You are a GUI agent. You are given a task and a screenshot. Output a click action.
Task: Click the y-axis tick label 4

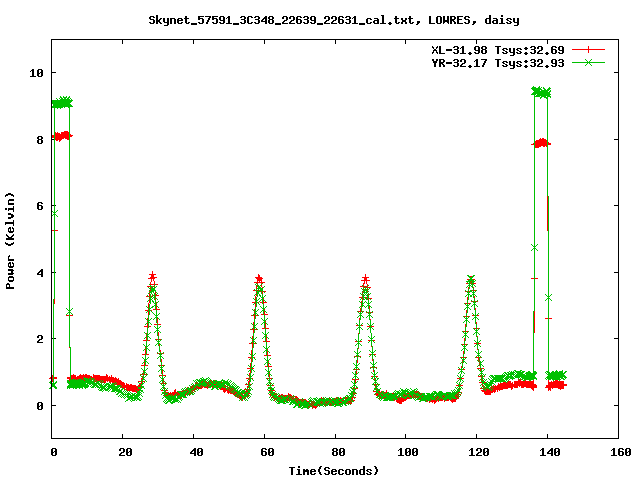[x=40, y=273]
